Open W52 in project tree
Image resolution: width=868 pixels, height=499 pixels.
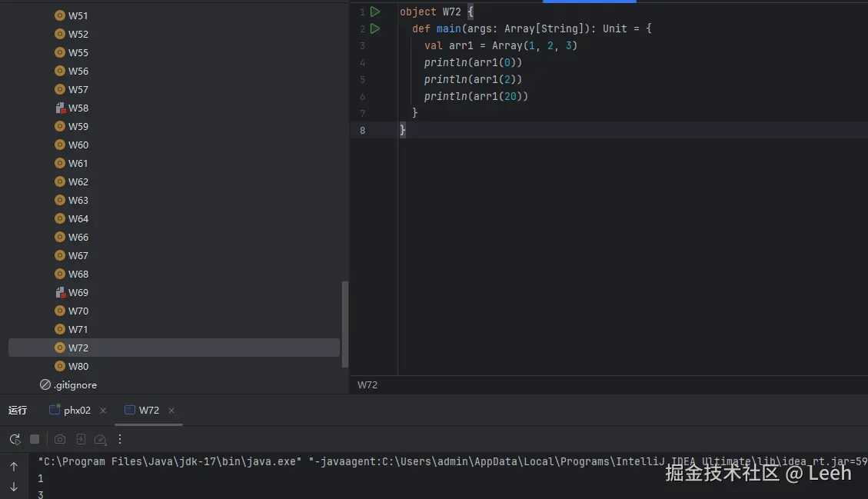coord(78,35)
